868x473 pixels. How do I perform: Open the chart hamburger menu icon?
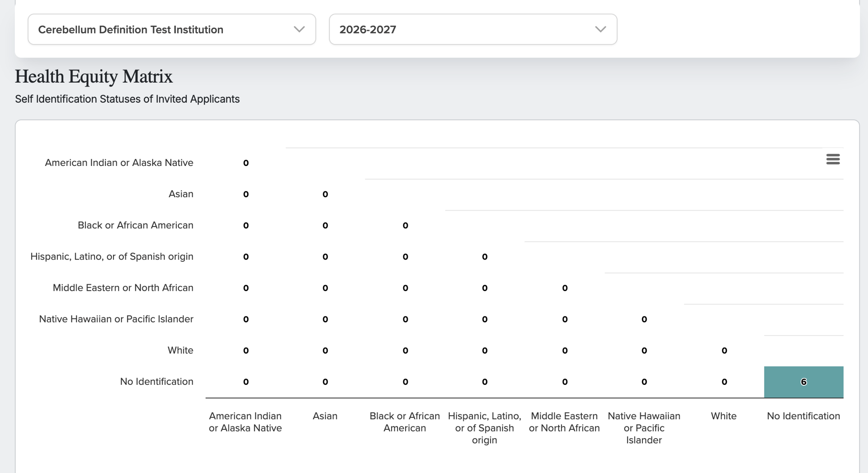(833, 159)
